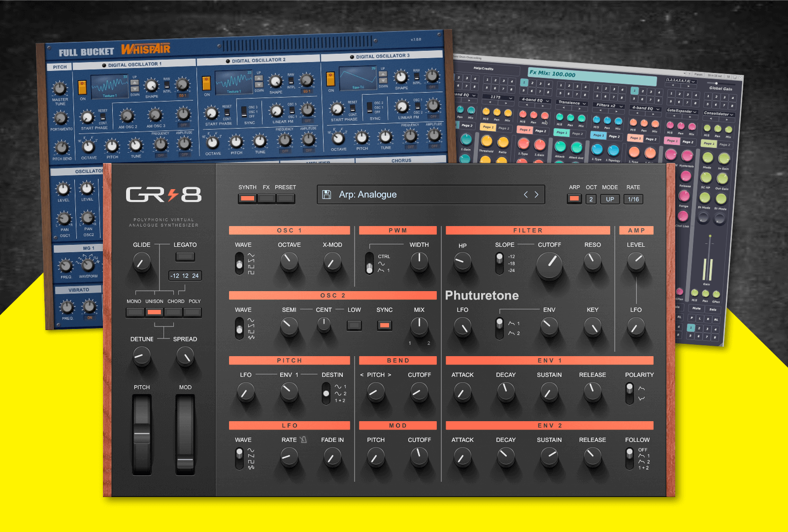This screenshot has width=788, height=532.
Task: Click the PITCH wheel on GR-8
Action: click(142, 434)
